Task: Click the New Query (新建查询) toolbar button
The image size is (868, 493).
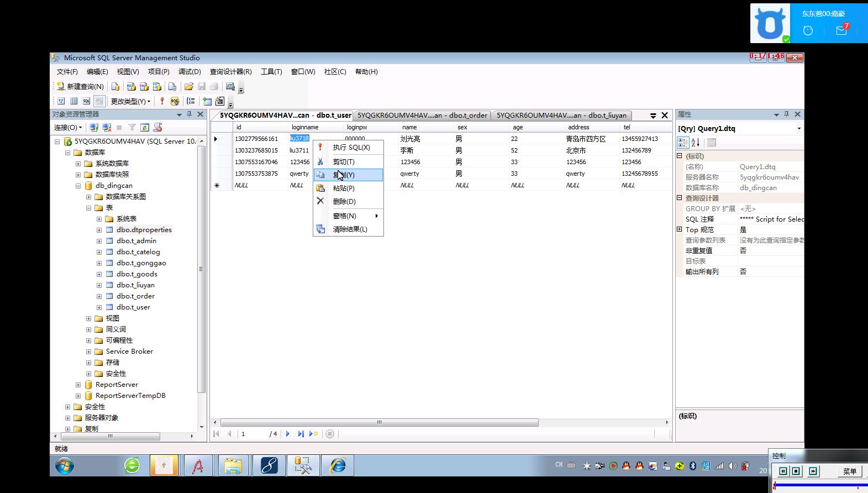Action: 80,86
